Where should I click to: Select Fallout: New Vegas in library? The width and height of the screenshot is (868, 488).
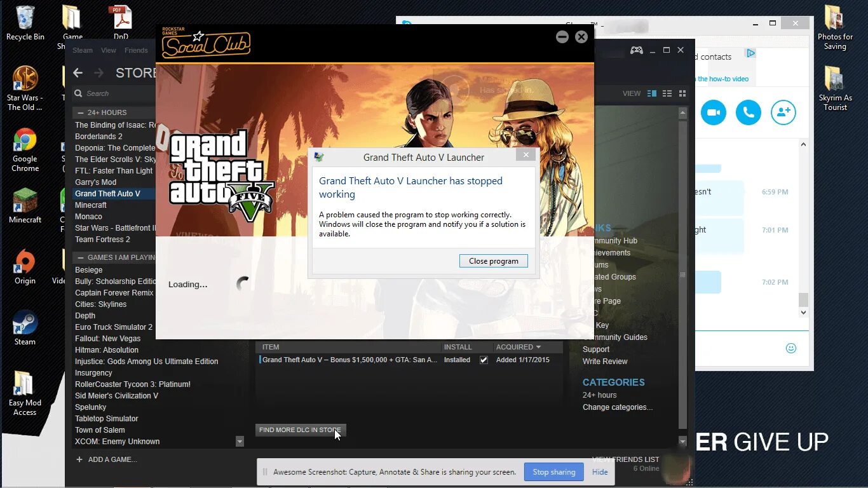(x=107, y=339)
